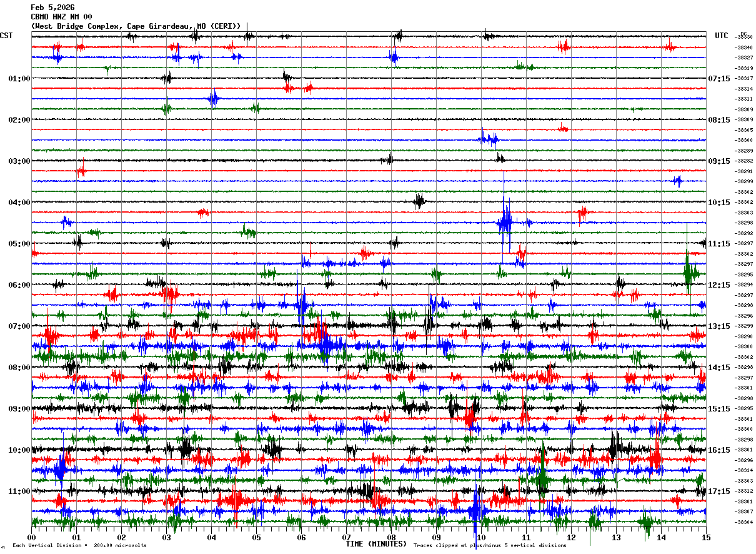Viewport: 756px width, 554px height.
Task: Click the '05:00' CST time label
Action: [x=19, y=244]
